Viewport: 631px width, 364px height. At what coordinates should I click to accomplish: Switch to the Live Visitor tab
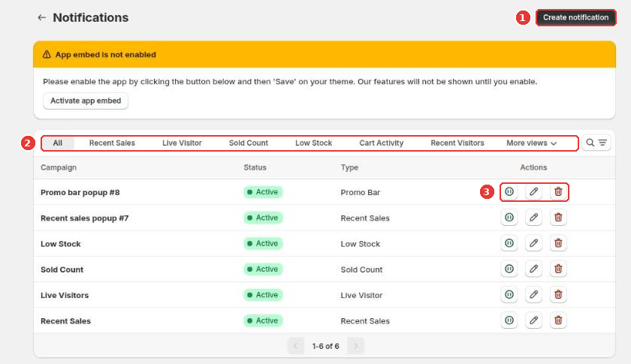click(182, 143)
